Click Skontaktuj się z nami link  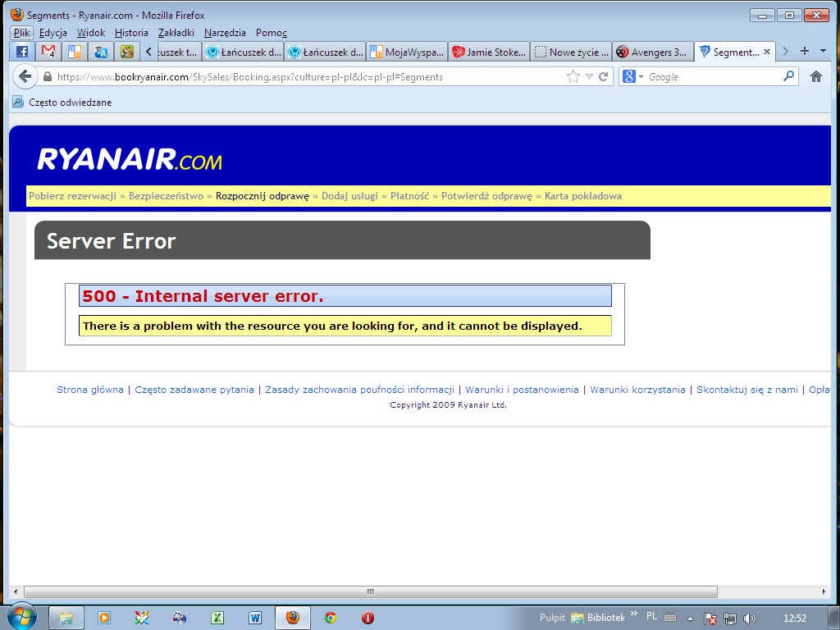747,390
